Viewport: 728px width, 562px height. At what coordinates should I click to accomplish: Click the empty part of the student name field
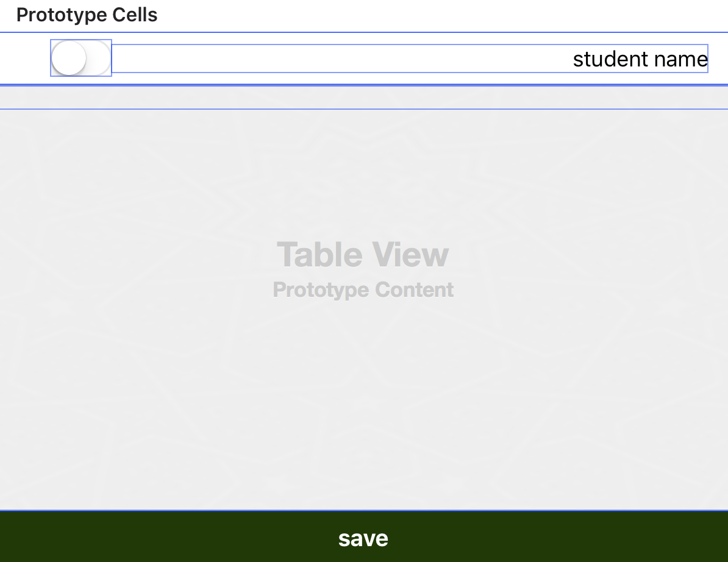click(305, 59)
